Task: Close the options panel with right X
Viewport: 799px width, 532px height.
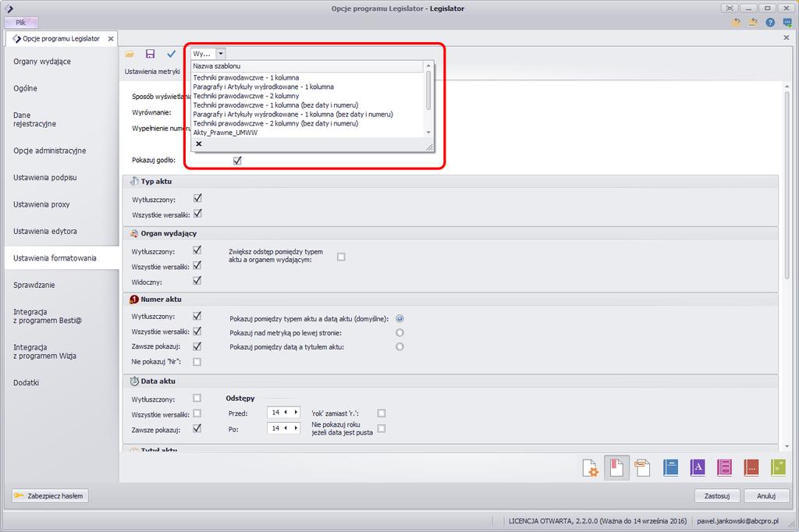Action: (x=786, y=37)
